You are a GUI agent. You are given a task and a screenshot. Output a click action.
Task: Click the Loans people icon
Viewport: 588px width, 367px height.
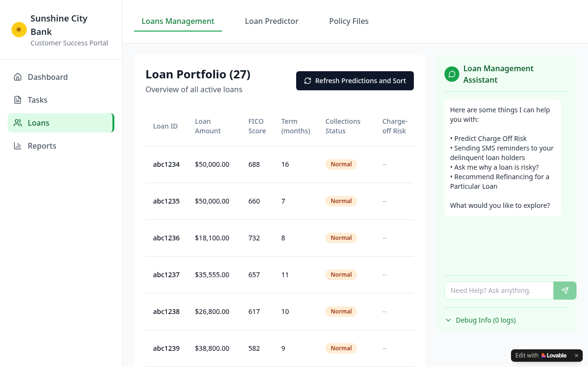click(x=18, y=123)
